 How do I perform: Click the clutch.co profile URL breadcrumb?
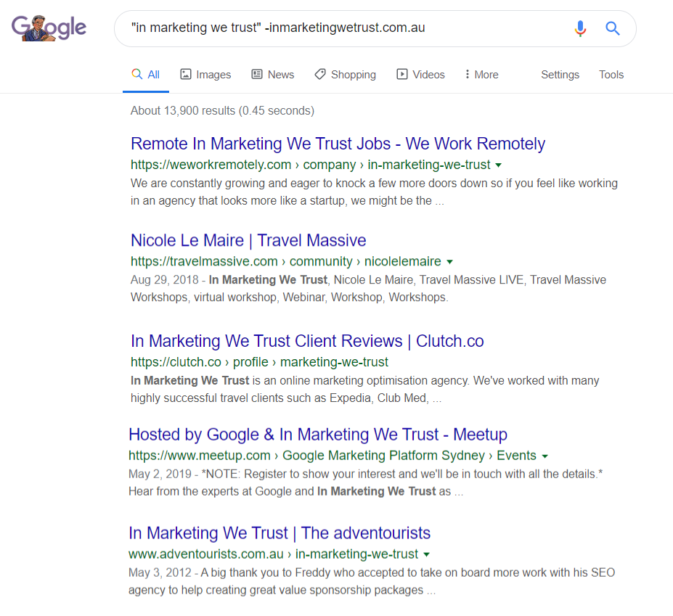259,362
